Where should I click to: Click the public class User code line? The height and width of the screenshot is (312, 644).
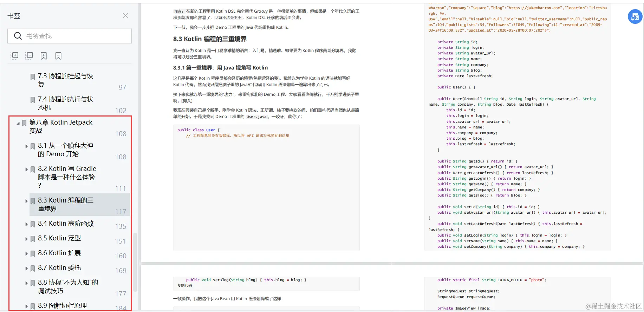click(x=199, y=130)
